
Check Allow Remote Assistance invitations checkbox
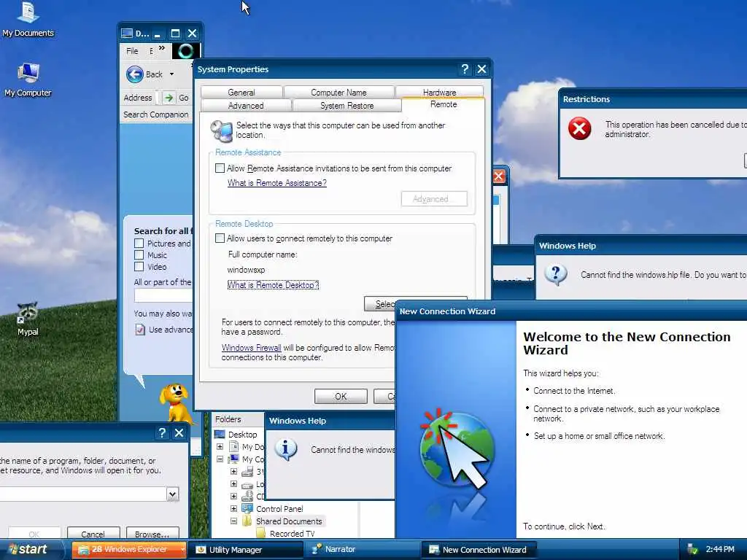pyautogui.click(x=220, y=168)
